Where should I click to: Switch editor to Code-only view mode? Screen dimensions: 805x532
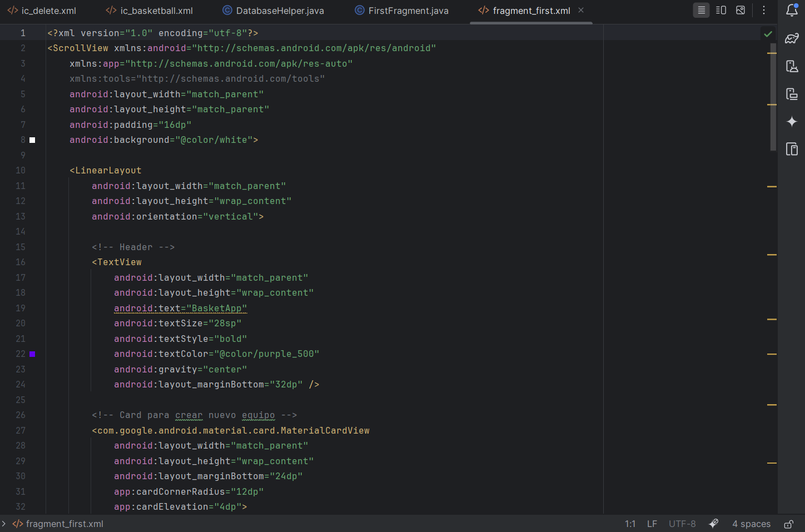pos(701,10)
